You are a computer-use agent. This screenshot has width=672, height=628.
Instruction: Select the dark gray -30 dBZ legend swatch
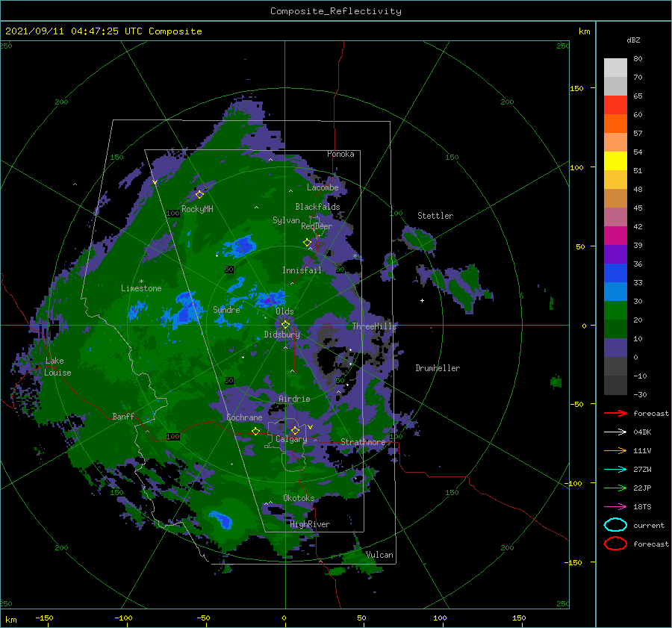click(615, 385)
